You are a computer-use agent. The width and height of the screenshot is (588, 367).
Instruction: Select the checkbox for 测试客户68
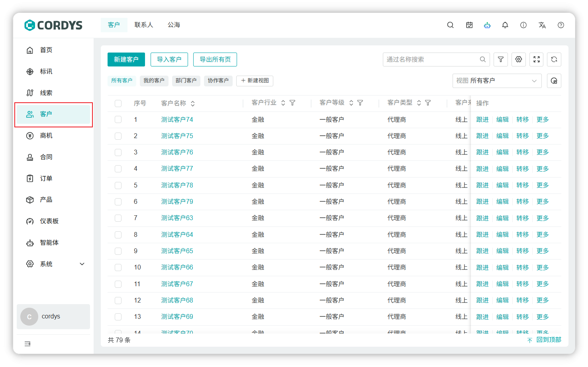[118, 301]
